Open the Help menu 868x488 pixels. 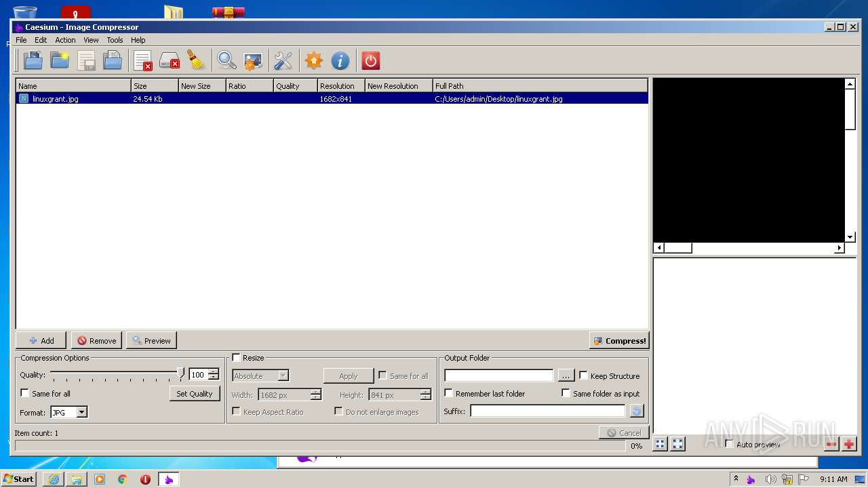(138, 40)
